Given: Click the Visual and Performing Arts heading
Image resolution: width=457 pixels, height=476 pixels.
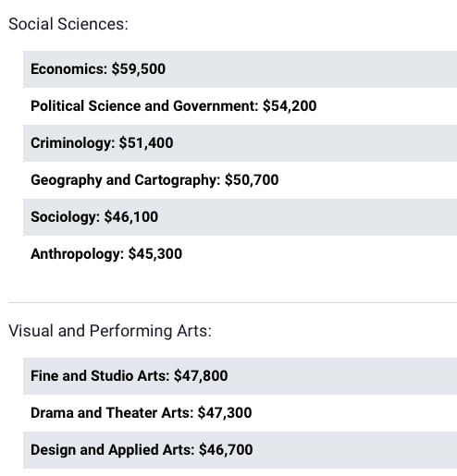Looking at the screenshot, I should coord(110,331).
